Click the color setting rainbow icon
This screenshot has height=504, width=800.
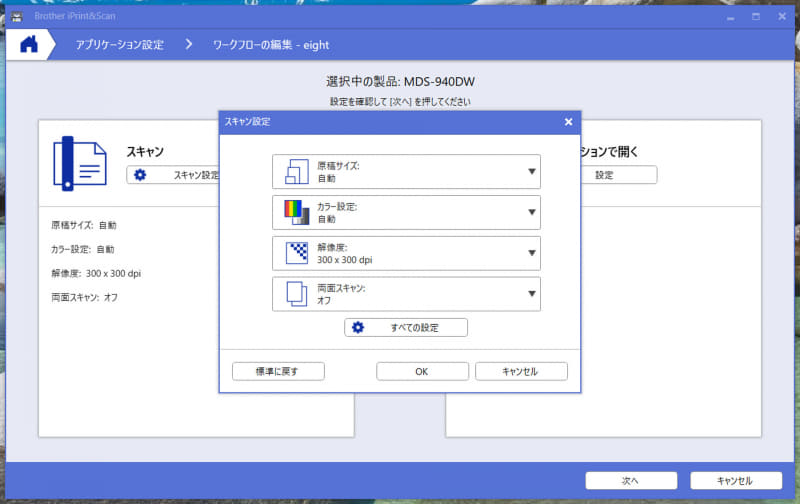297,212
